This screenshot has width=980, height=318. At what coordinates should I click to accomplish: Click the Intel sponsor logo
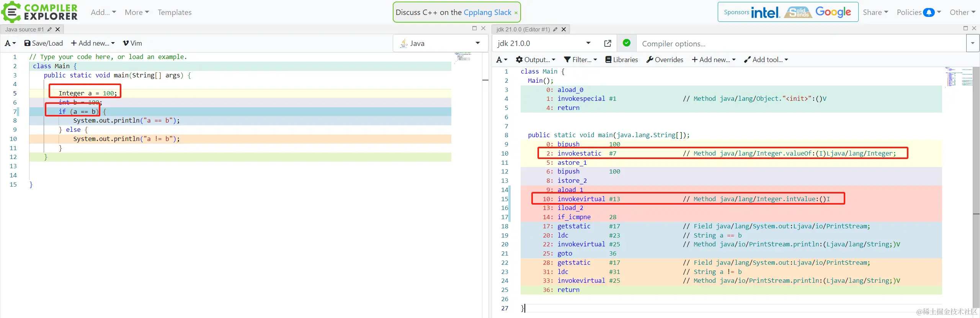[x=765, y=12]
